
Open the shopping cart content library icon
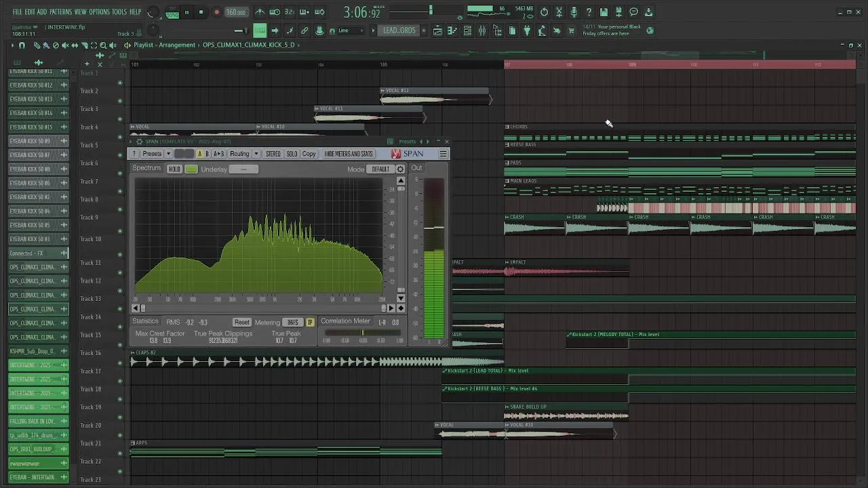pos(571,30)
